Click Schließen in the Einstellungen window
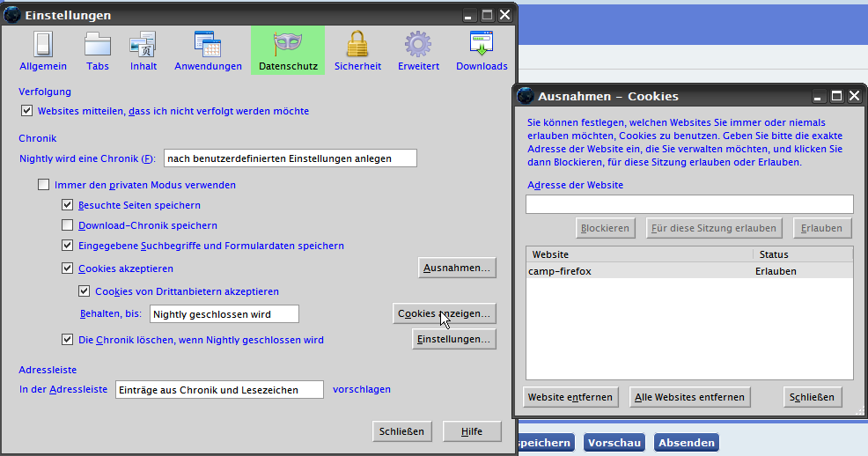Screen dimensions: 868x456 tap(401, 431)
